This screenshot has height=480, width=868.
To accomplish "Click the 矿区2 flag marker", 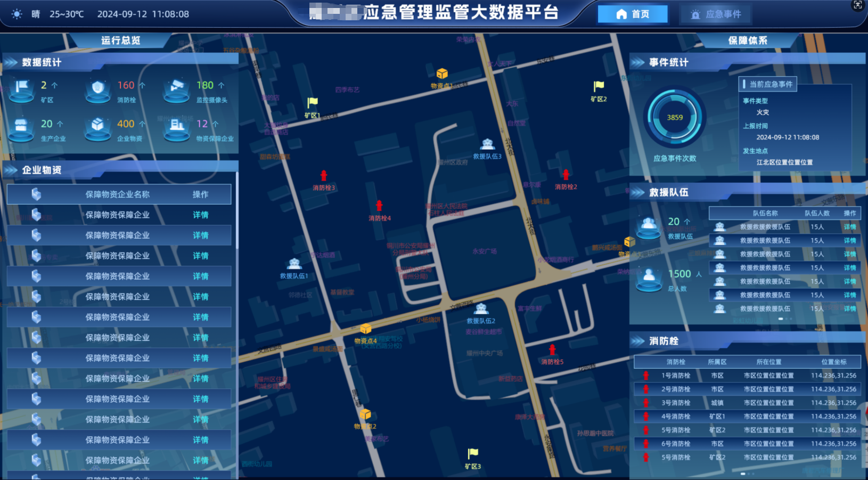I will click(x=599, y=86).
